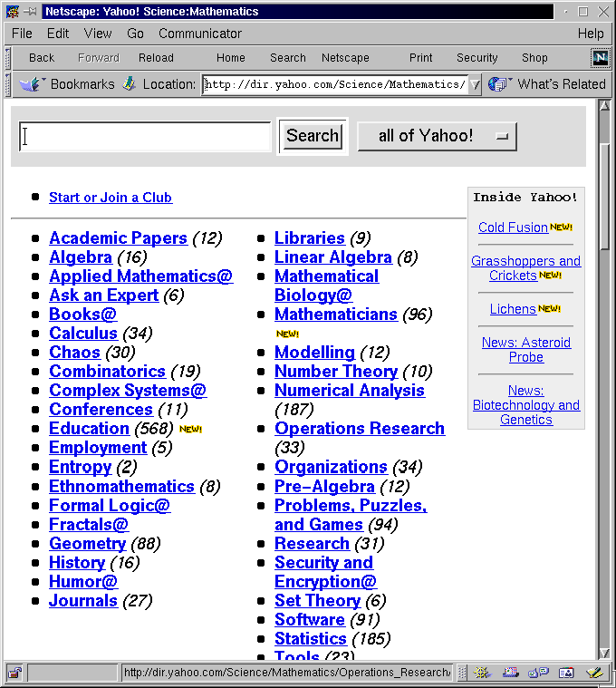Open the Number Theory category link
Screen dimensions: 616x688
336,372
